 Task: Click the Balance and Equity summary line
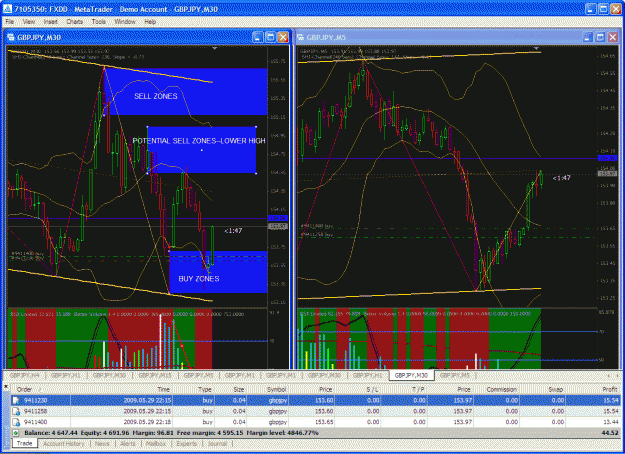(x=171, y=432)
